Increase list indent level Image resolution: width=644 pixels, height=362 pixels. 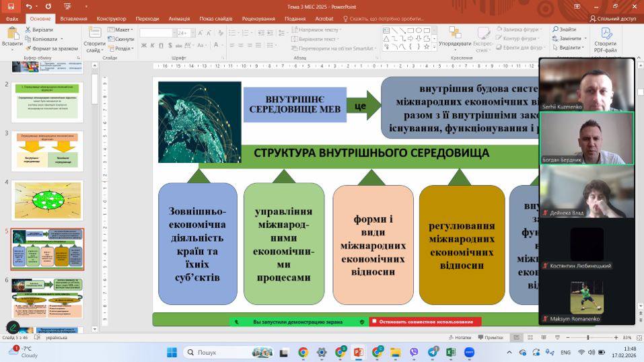pyautogui.click(x=270, y=33)
